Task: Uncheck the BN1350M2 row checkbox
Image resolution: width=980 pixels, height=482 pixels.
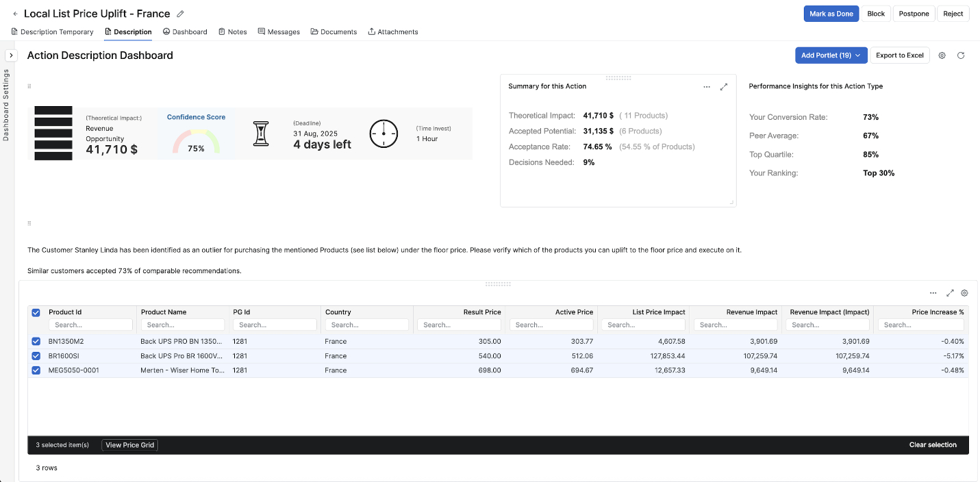Action: 36,341
